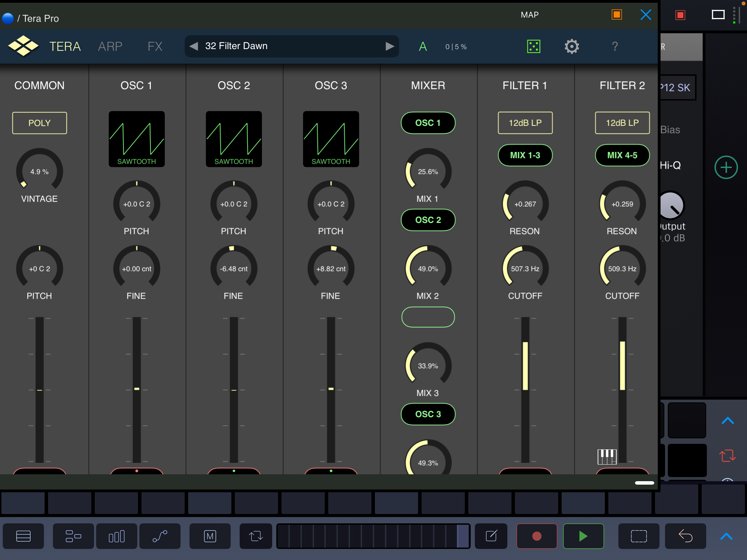Open Filter 2 type 12dB LP selector
The width and height of the screenshot is (747, 560).
(x=622, y=123)
